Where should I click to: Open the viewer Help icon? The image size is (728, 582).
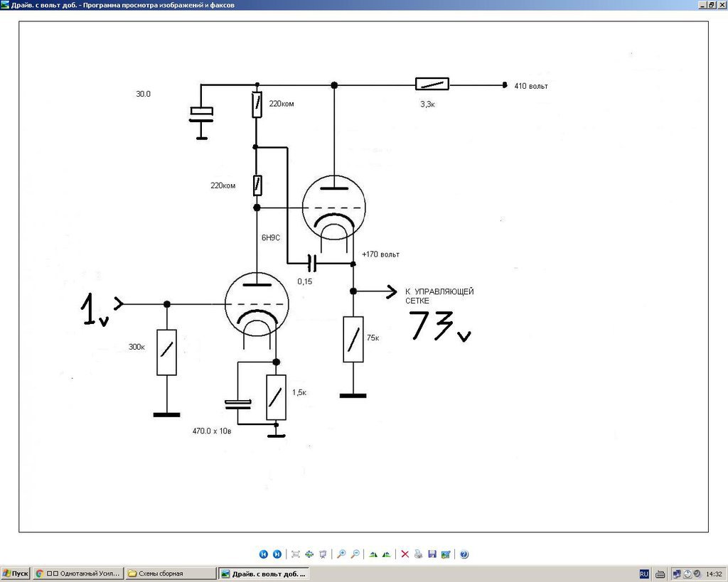[464, 554]
